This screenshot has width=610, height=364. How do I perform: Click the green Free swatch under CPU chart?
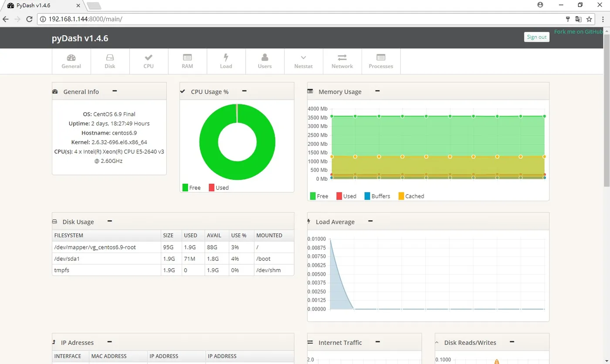185,188
